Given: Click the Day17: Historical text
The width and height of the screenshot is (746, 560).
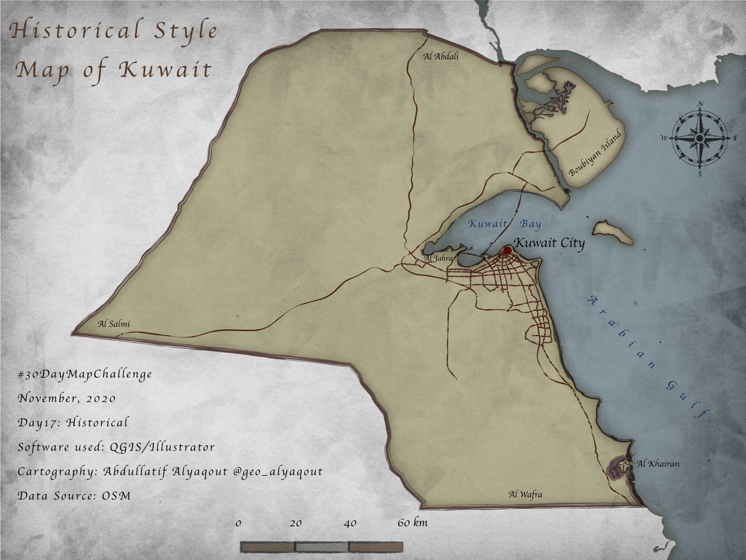Looking at the screenshot, I should coord(73,423).
